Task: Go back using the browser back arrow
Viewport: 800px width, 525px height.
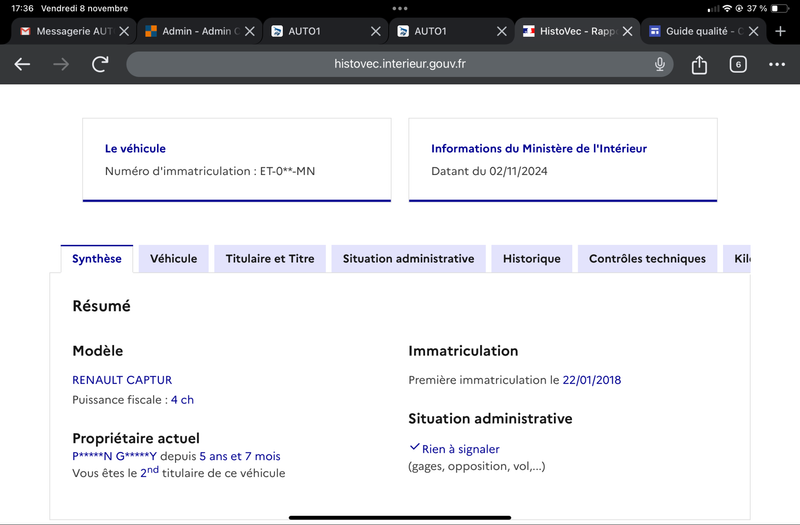Action: [22, 64]
